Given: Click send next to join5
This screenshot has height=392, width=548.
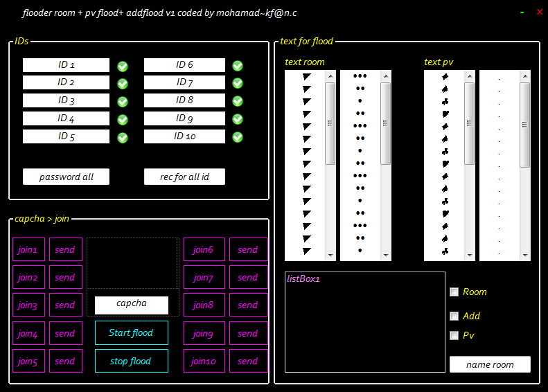Looking at the screenshot, I should [66, 361].
